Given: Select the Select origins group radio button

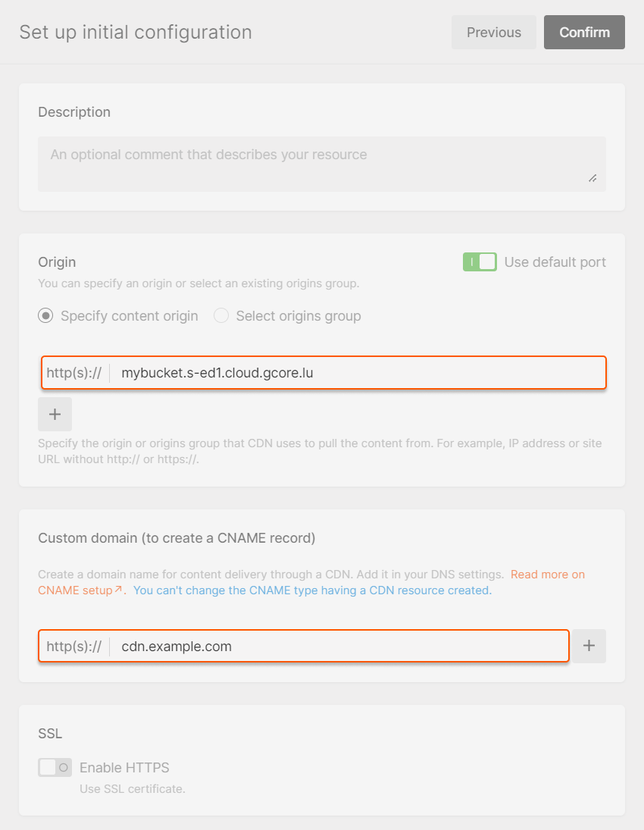Looking at the screenshot, I should [221, 315].
